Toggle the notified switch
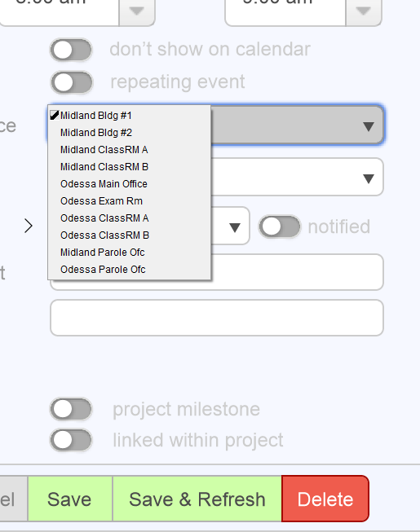420x532 pixels. tap(280, 226)
